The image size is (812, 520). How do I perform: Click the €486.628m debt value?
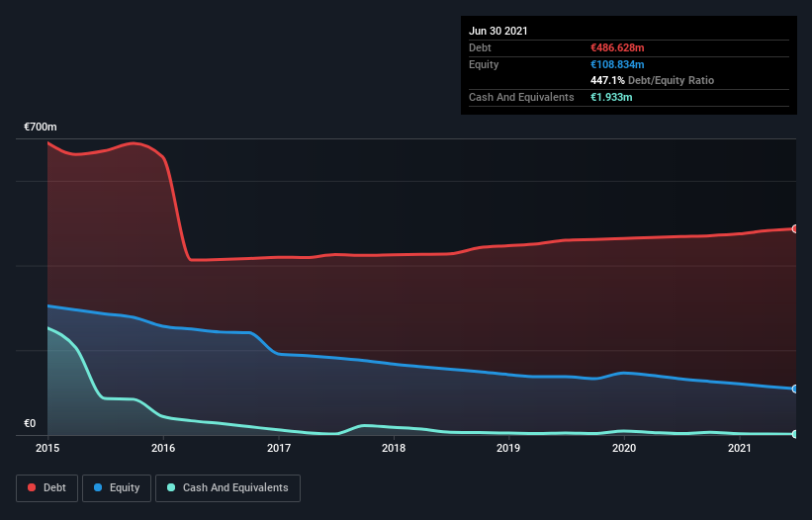tap(617, 47)
